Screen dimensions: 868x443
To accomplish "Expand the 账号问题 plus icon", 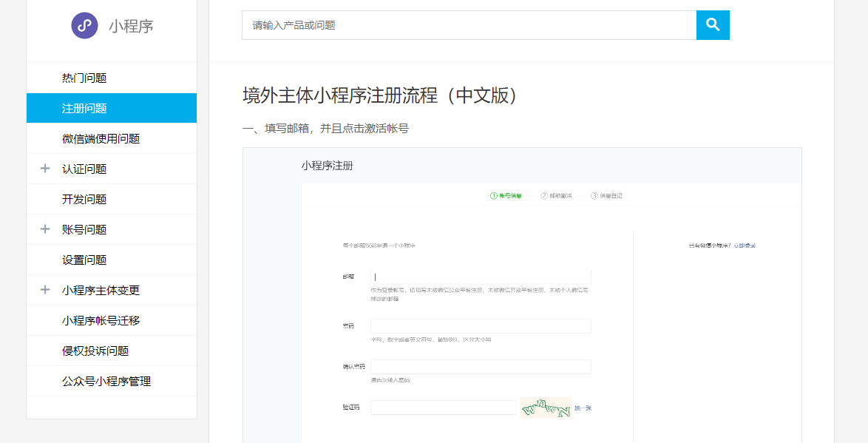I will pyautogui.click(x=45, y=229).
